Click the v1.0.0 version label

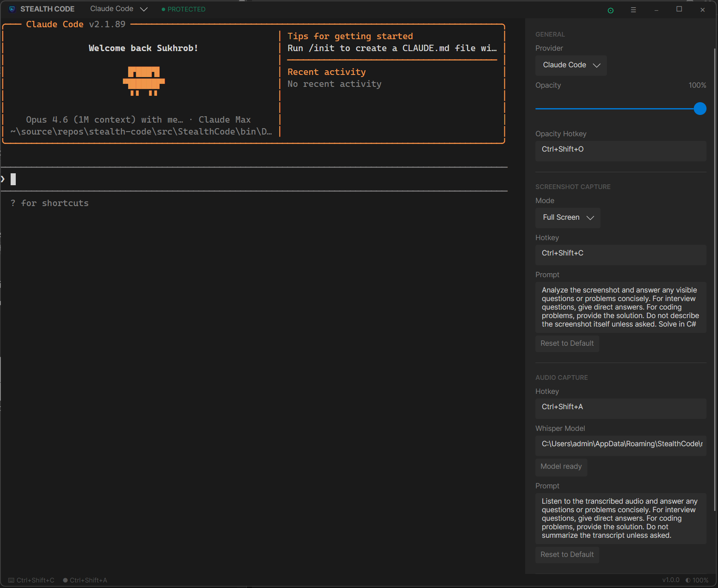(671, 580)
